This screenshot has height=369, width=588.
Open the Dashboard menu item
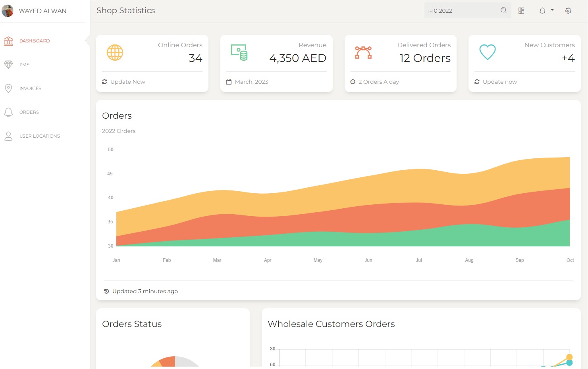(35, 41)
